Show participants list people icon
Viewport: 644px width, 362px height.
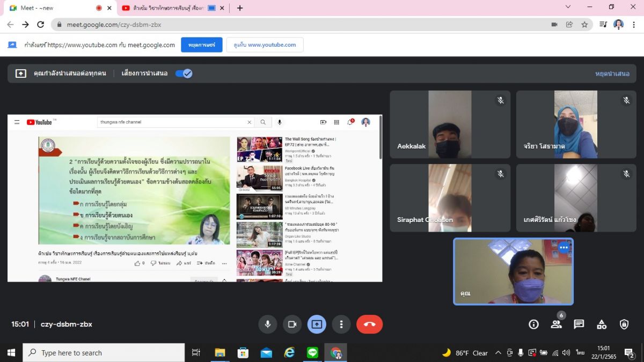556,324
